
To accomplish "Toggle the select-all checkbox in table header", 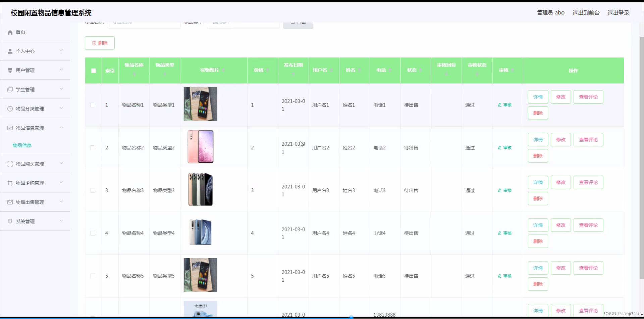I will click(93, 71).
